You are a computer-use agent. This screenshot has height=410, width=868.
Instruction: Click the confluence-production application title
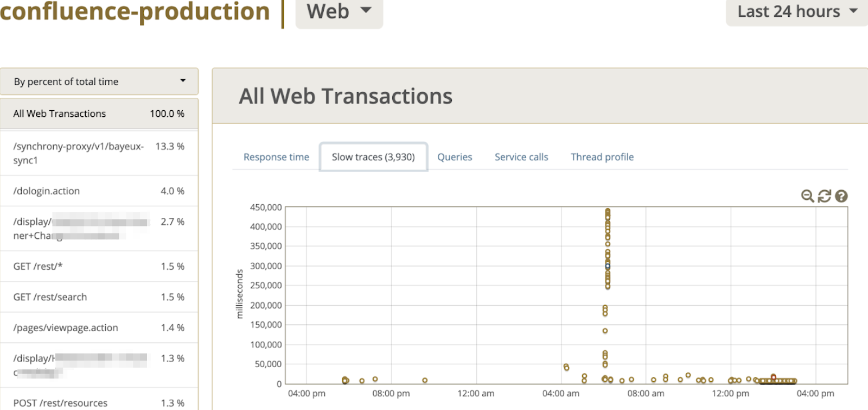tap(135, 12)
